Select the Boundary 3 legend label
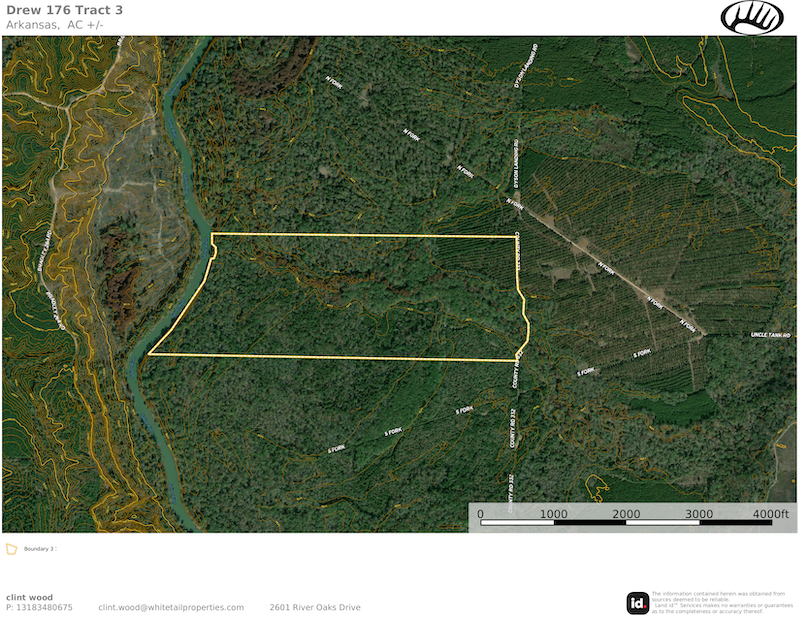800x618 pixels. click(39, 550)
